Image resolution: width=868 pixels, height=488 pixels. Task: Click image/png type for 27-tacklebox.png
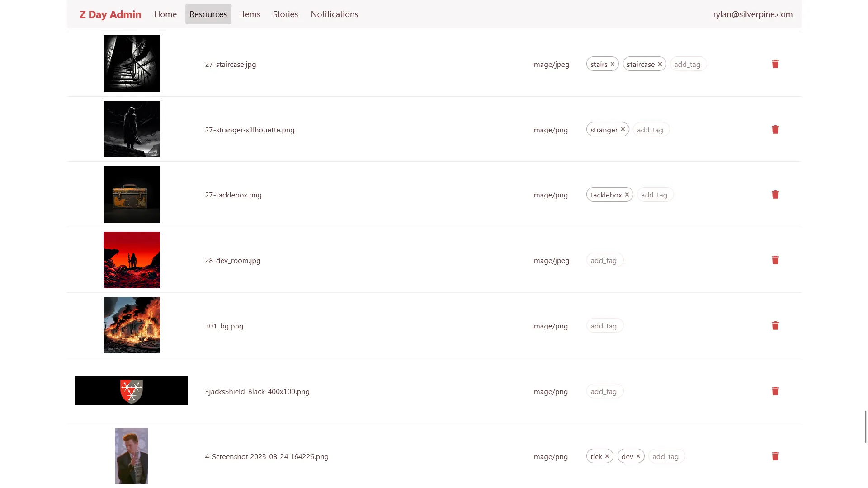coord(550,195)
